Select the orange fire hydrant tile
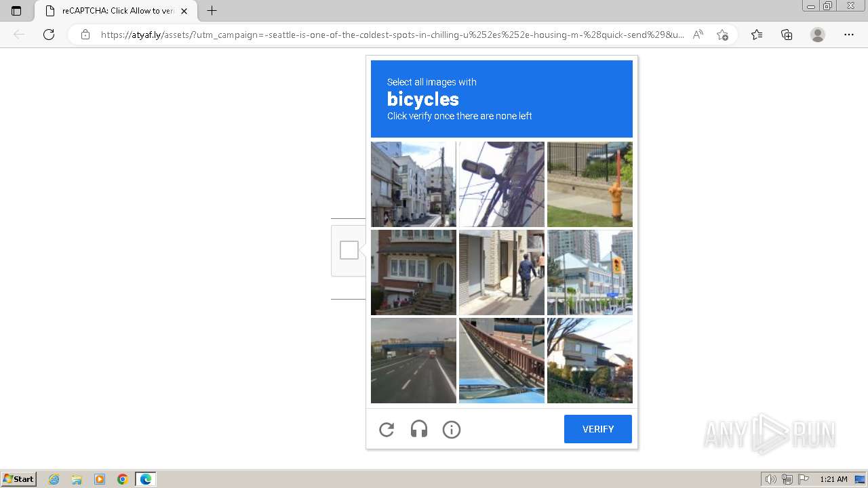Screen dimensions: 868x488 590,184
